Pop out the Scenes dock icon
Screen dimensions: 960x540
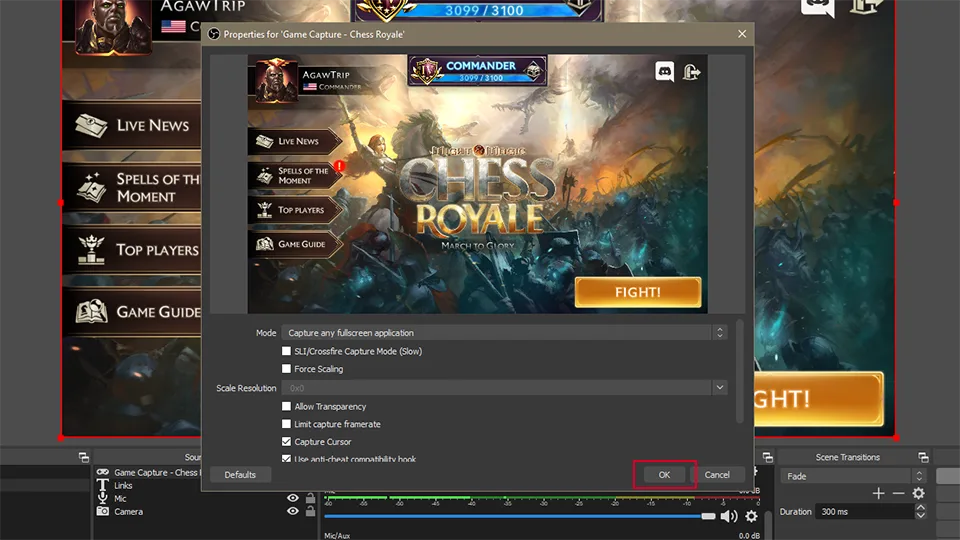[x=84, y=457]
